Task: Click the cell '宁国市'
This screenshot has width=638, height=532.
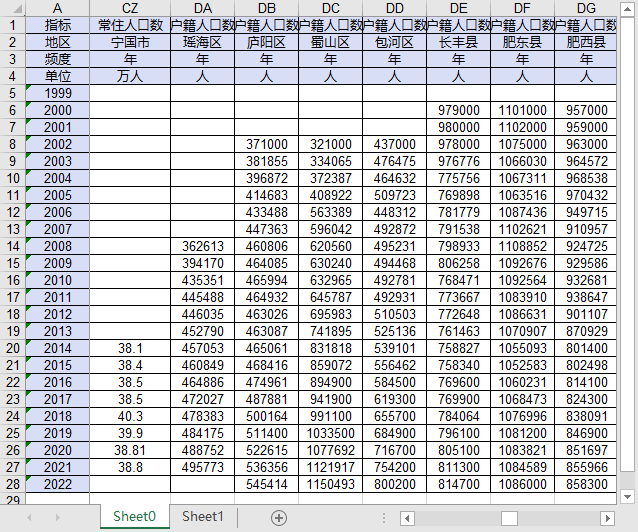Action: [130, 42]
